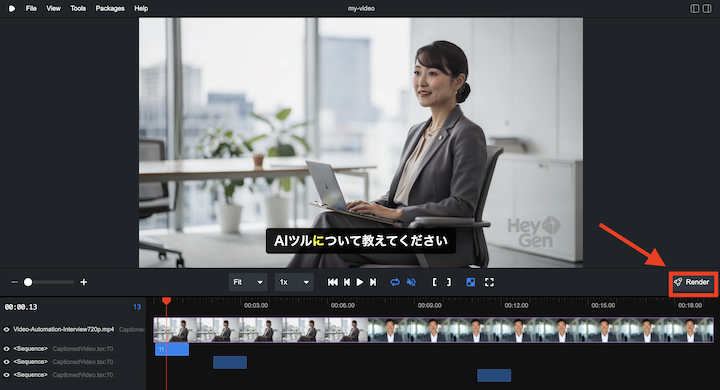The width and height of the screenshot is (720, 390).
Task: Click the 00:06.00 ruler mark
Action: [343, 305]
